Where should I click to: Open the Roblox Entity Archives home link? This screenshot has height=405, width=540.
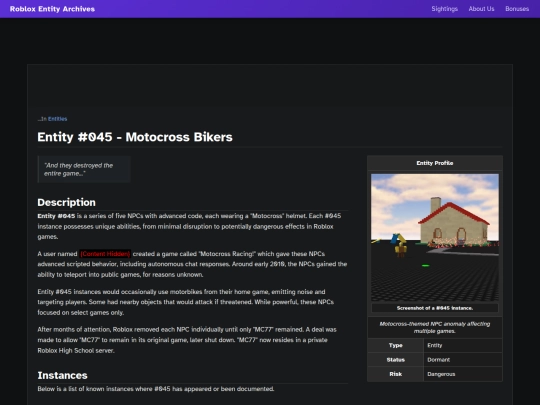click(52, 9)
